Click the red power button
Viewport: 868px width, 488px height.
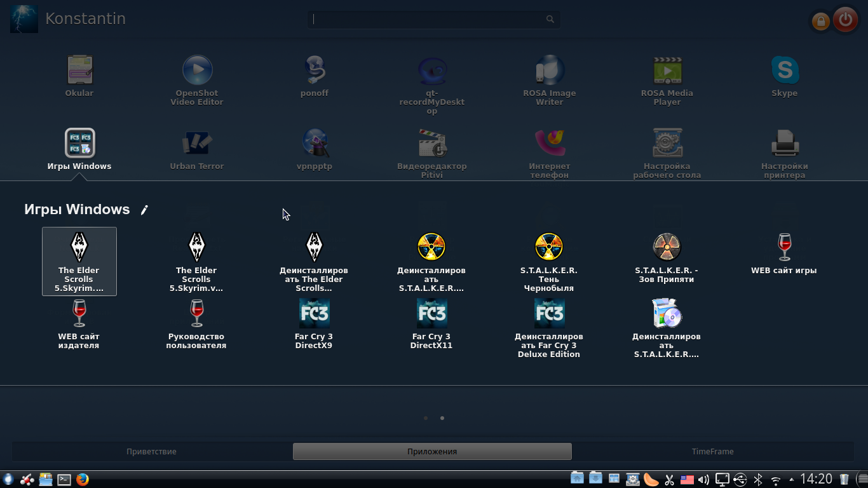click(x=845, y=20)
